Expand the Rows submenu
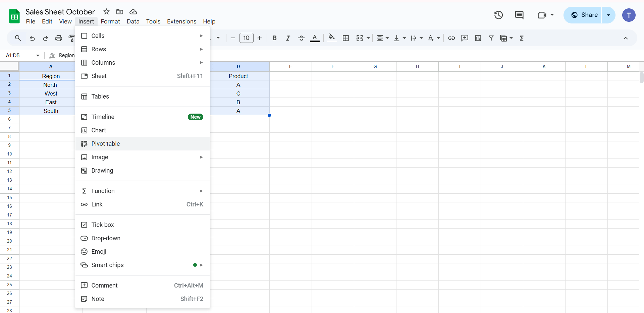The height and width of the screenshot is (313, 644). click(98, 49)
